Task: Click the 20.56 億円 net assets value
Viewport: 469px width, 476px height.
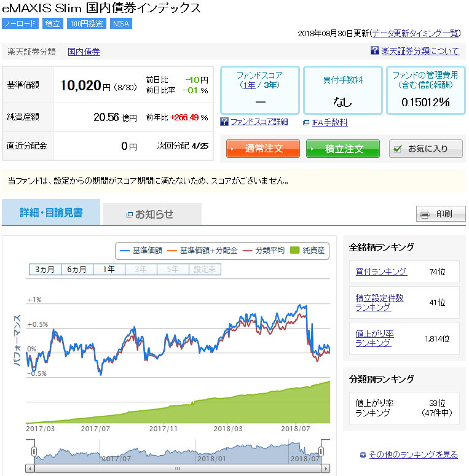Action: [x=115, y=117]
